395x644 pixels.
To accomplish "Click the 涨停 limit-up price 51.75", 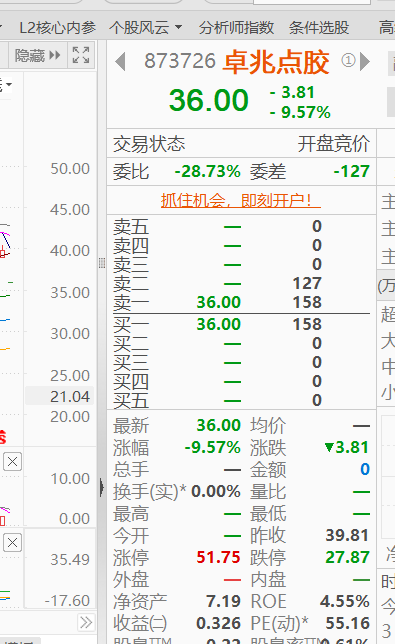I will pyautogui.click(x=218, y=557).
